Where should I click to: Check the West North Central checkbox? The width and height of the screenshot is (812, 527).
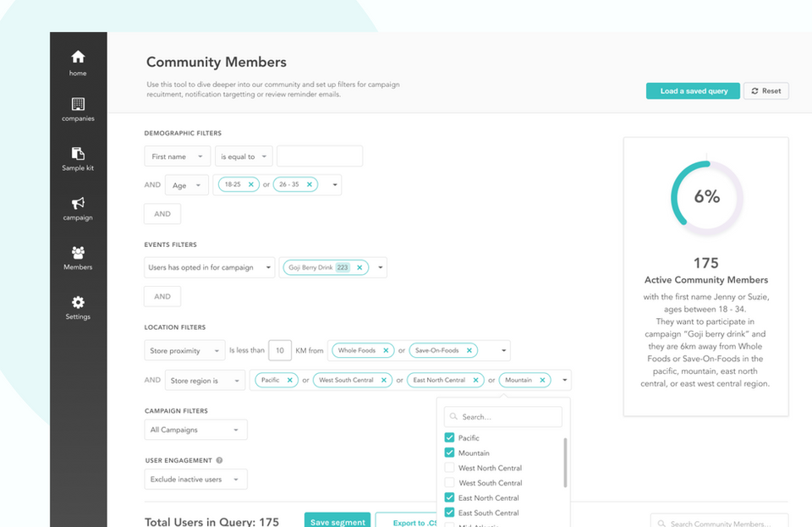point(449,468)
